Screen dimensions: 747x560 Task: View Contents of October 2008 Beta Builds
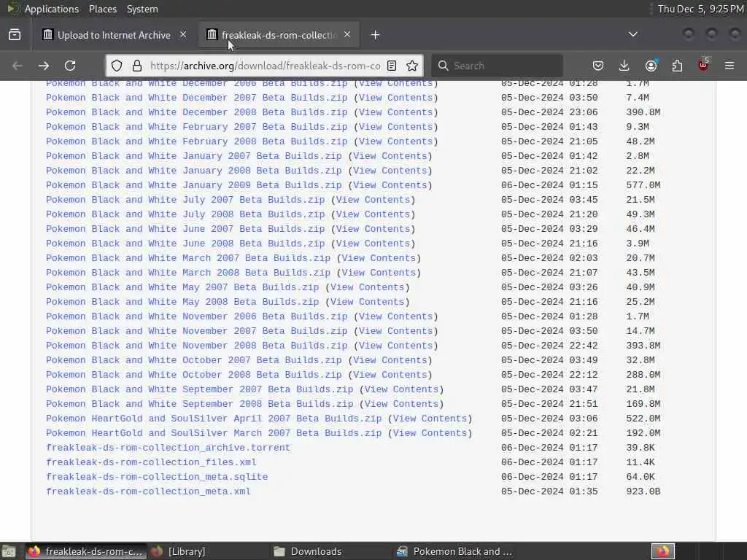(x=390, y=375)
